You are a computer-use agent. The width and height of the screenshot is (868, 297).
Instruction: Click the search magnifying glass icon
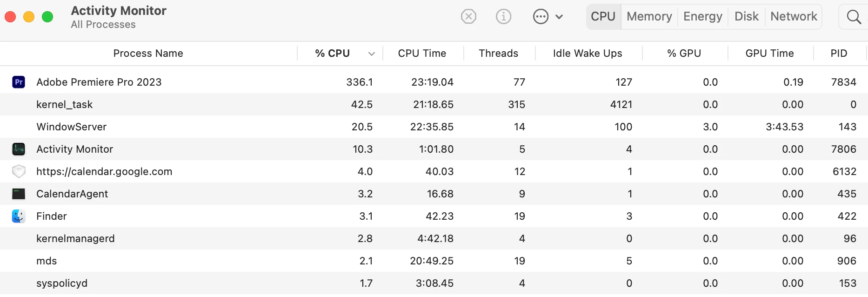(854, 17)
